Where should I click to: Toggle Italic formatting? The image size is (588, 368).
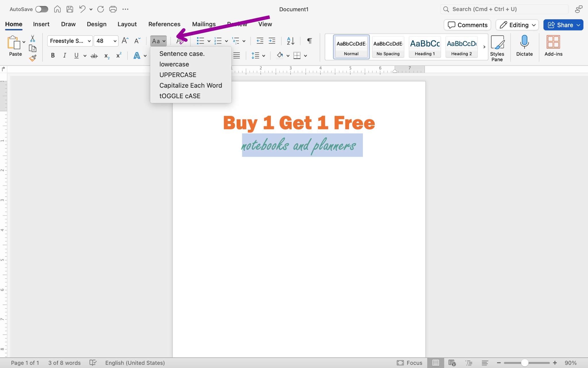tap(65, 55)
